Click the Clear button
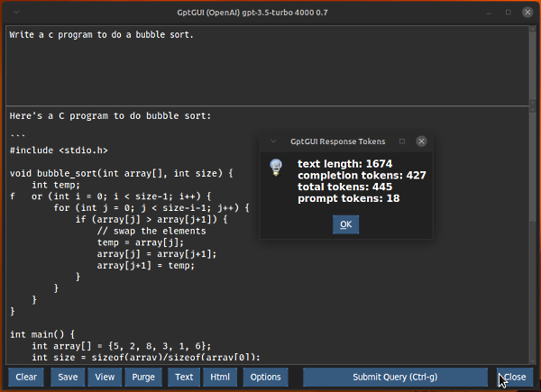 pyautogui.click(x=26, y=378)
